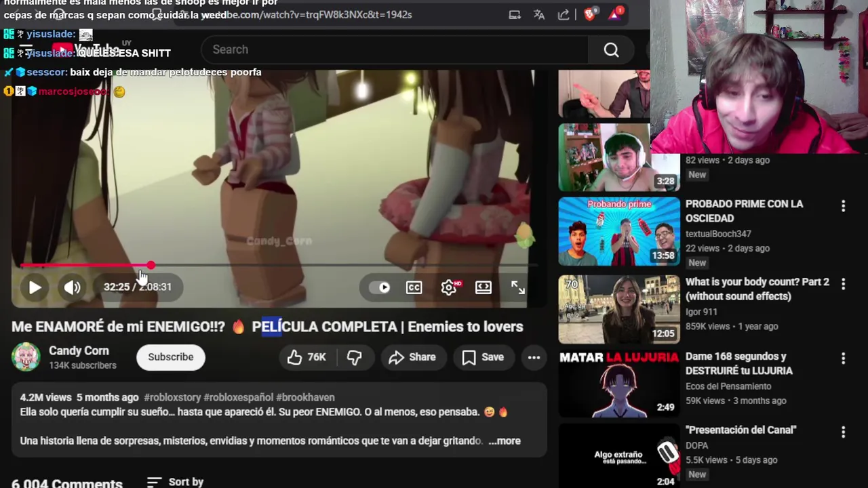The image size is (868, 488).
Task: Open options menu for Presentación del Canal video
Action: (843, 432)
